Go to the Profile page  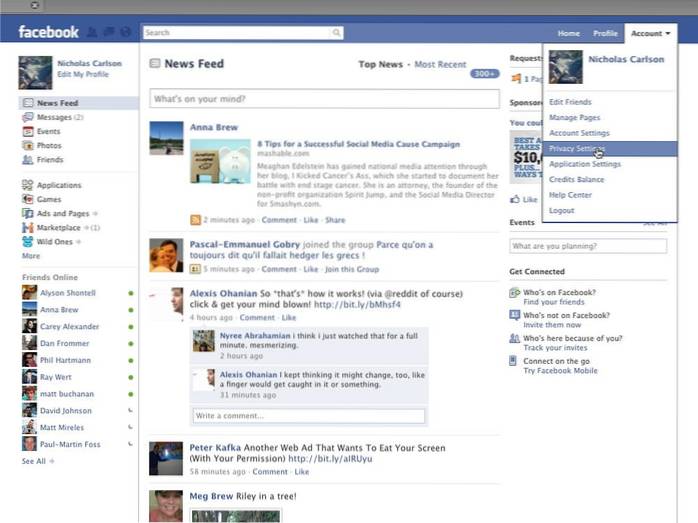click(x=605, y=33)
